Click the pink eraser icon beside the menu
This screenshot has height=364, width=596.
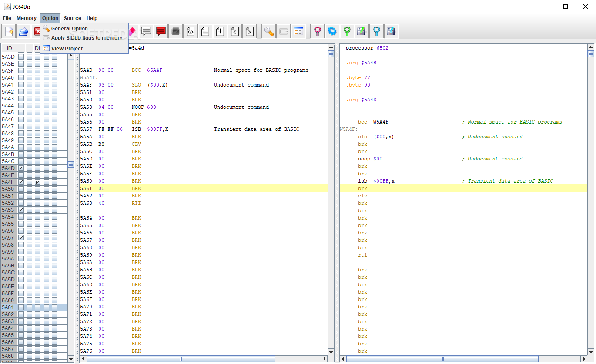(133, 31)
